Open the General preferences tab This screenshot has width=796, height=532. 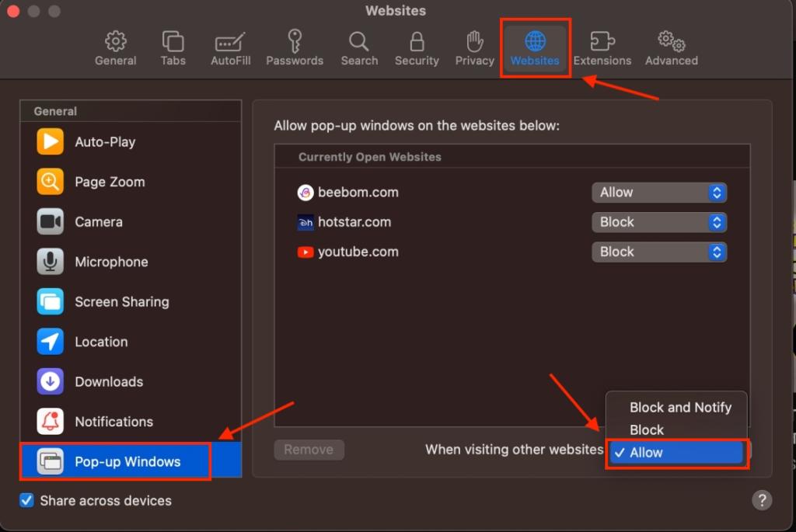[x=115, y=47]
